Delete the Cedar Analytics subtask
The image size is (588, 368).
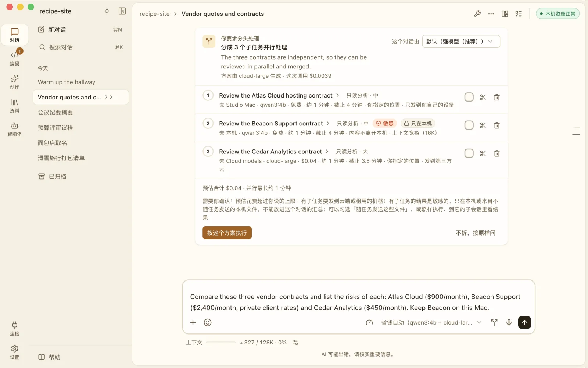coord(497,153)
